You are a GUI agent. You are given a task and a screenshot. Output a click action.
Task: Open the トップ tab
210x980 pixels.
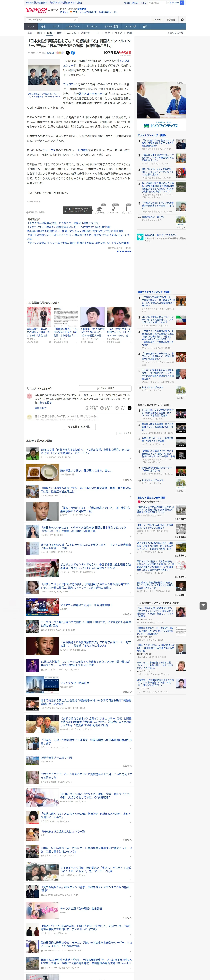click(31, 27)
